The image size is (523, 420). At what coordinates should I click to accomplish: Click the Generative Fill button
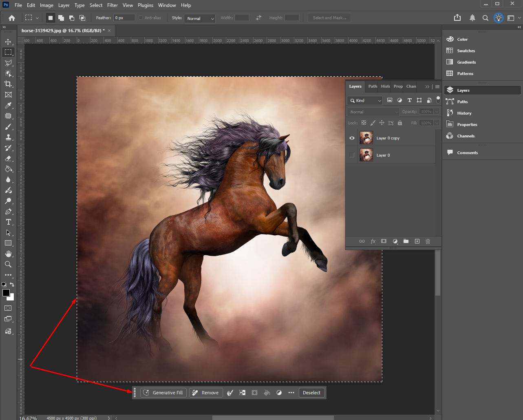163,393
